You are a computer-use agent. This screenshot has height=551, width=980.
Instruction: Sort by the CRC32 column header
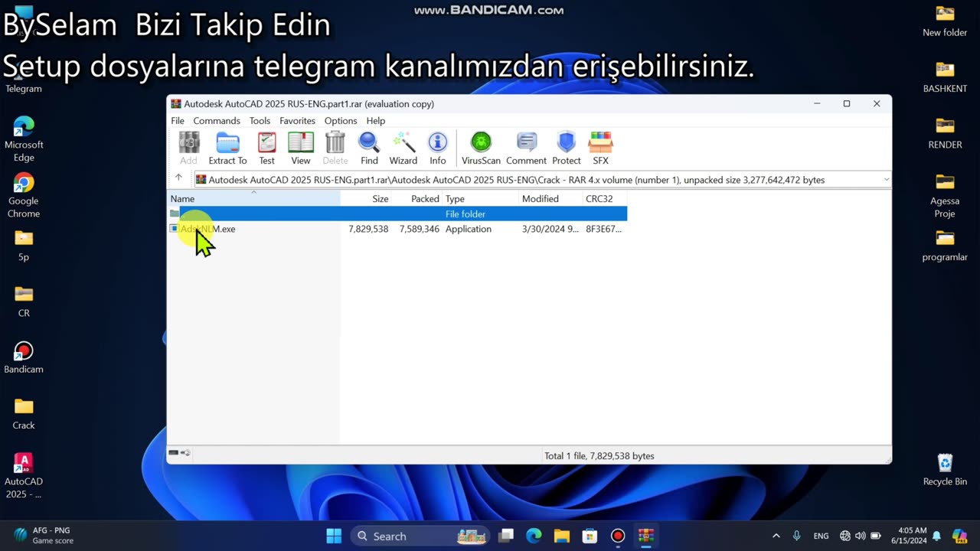point(605,198)
